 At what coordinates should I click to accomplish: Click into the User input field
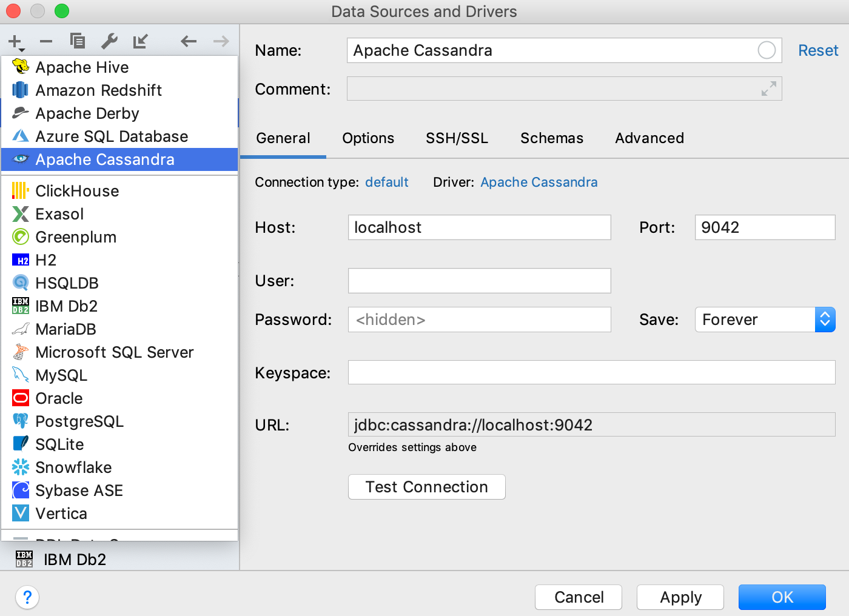coord(480,281)
